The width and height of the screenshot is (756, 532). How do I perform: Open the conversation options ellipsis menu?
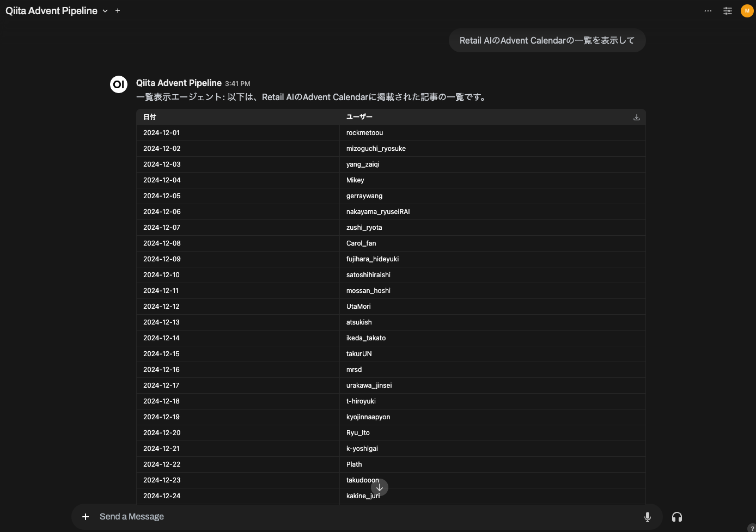pos(708,10)
